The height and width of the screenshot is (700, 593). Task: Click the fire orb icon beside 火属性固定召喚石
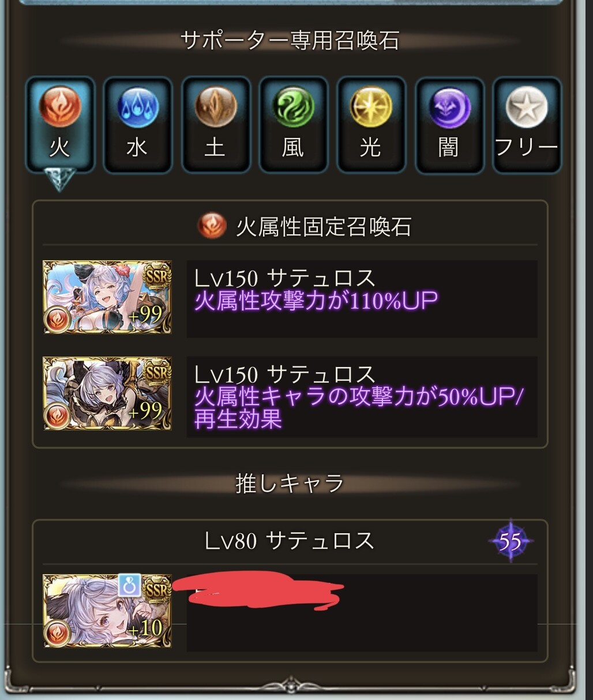pyautogui.click(x=211, y=226)
